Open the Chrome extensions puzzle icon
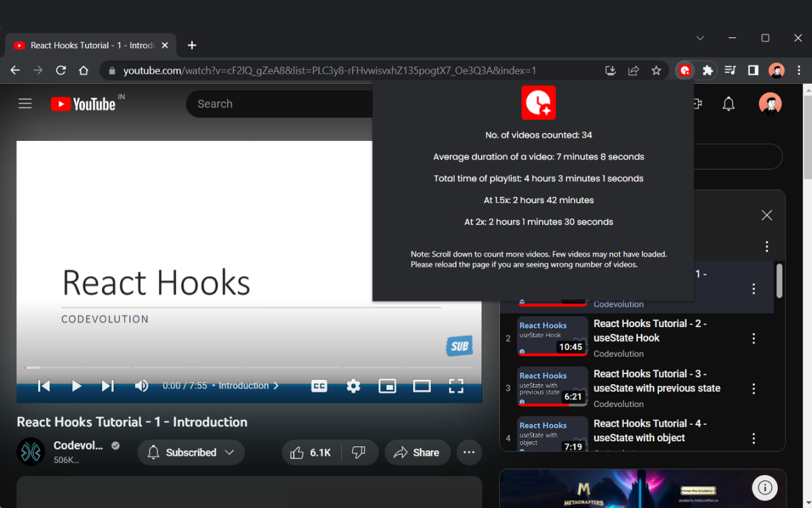 click(x=708, y=70)
